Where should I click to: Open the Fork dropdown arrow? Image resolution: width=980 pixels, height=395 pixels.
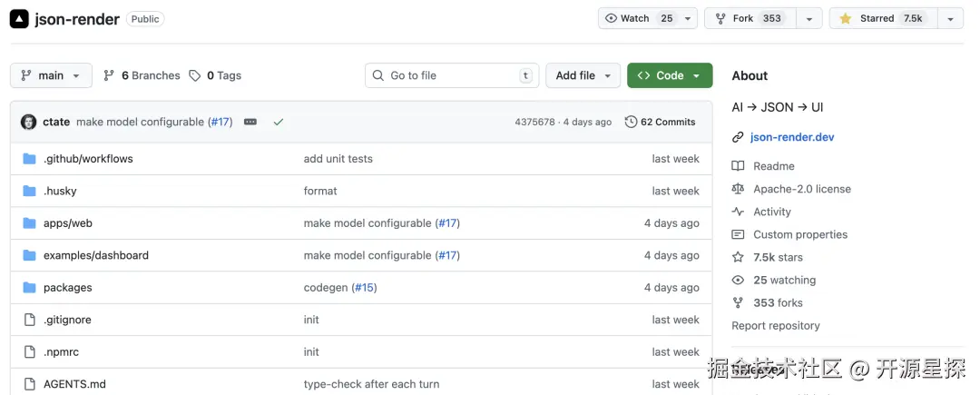click(x=809, y=18)
